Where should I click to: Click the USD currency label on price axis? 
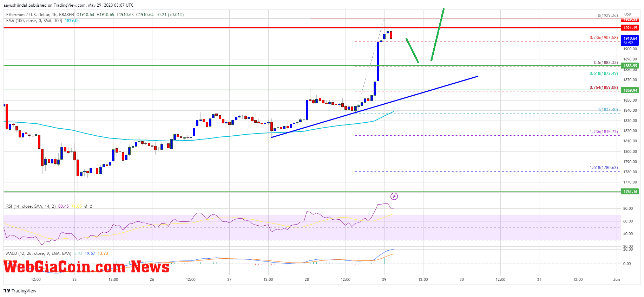627,14
